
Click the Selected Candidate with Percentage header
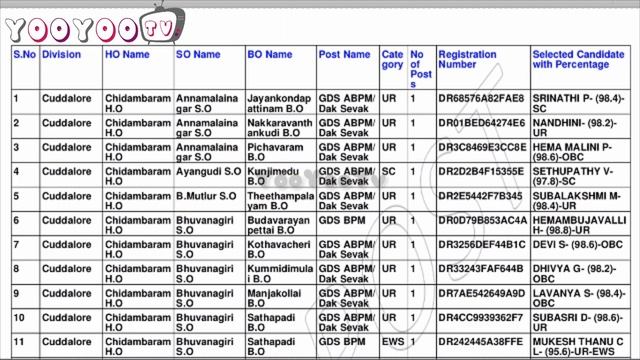click(x=578, y=60)
